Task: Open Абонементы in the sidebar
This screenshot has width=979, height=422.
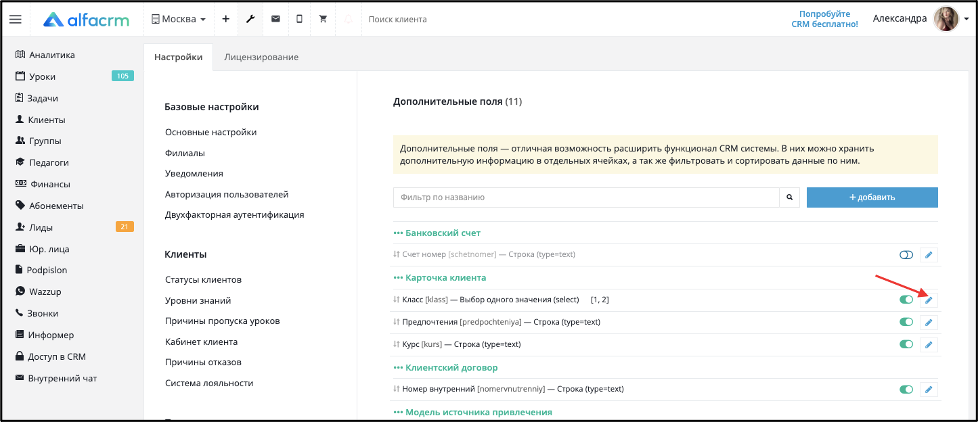Action: click(x=49, y=205)
